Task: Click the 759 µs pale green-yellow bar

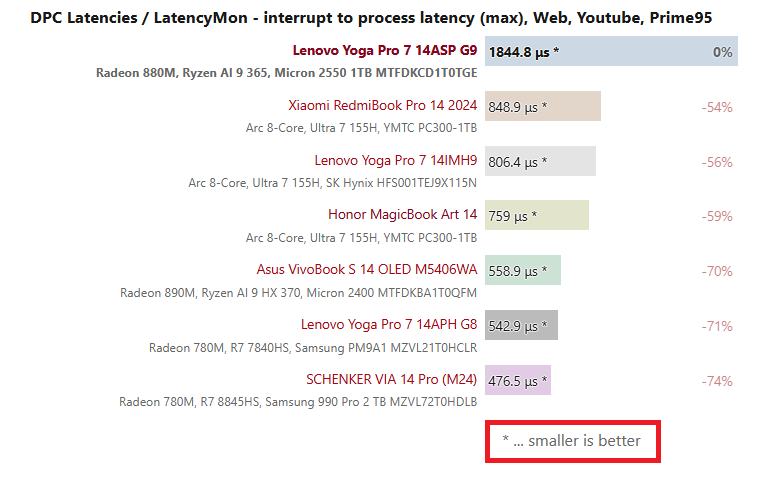Action: [537, 215]
